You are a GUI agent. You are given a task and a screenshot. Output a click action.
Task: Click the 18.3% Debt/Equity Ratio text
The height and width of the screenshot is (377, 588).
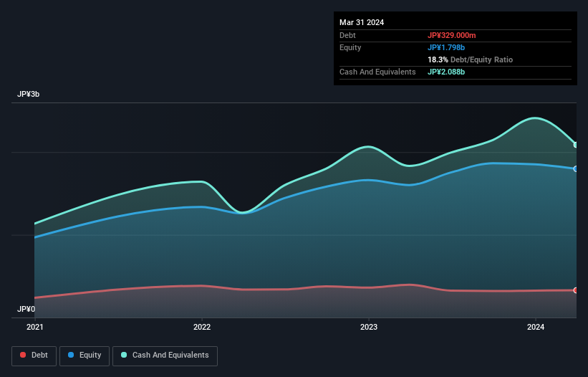471,59
